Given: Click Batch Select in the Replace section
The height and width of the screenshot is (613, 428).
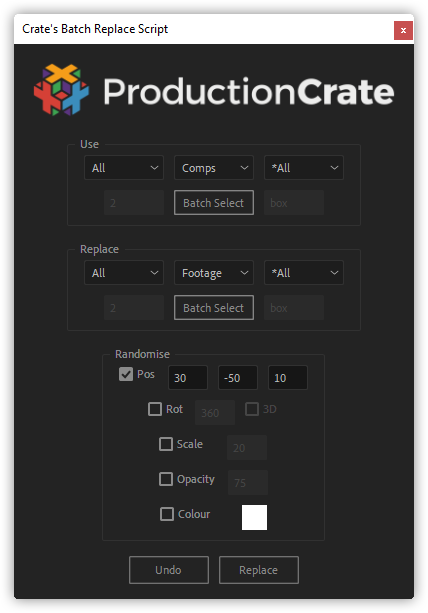Looking at the screenshot, I should coord(214,308).
